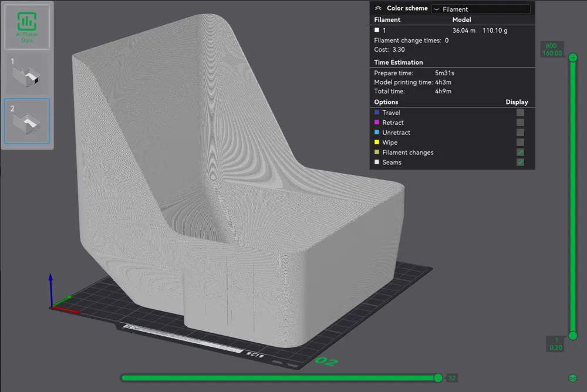Collapse the Color scheme panel arrows
This screenshot has height=392, width=587.
point(378,8)
